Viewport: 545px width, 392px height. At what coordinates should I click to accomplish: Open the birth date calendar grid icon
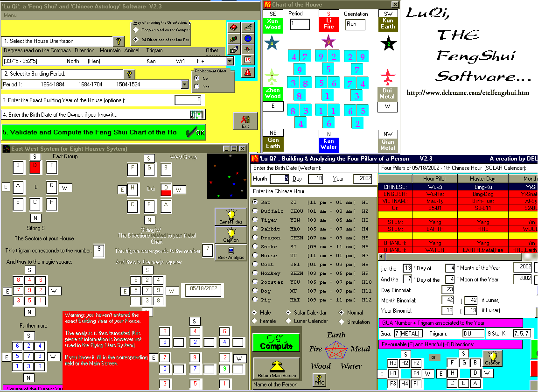(197, 114)
